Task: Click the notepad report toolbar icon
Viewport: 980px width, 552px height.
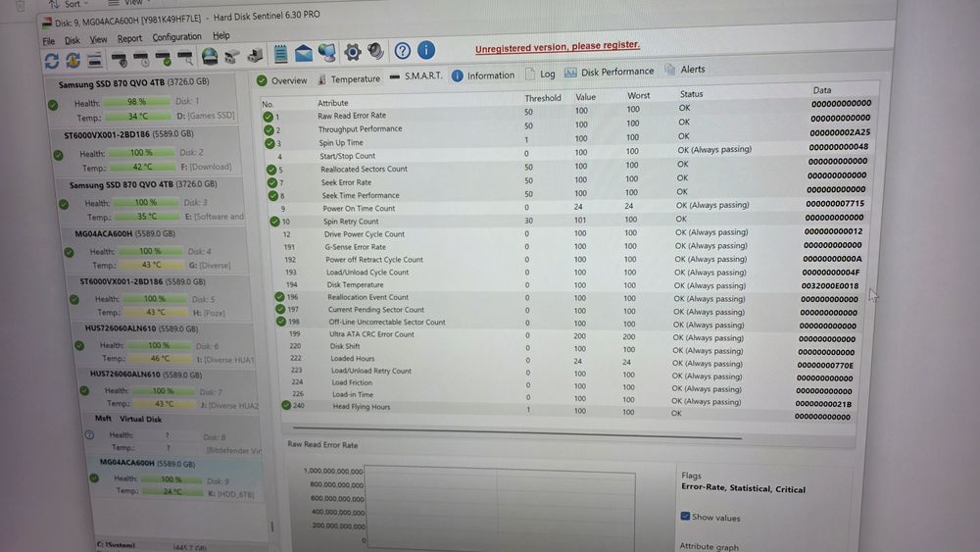Action: point(280,54)
